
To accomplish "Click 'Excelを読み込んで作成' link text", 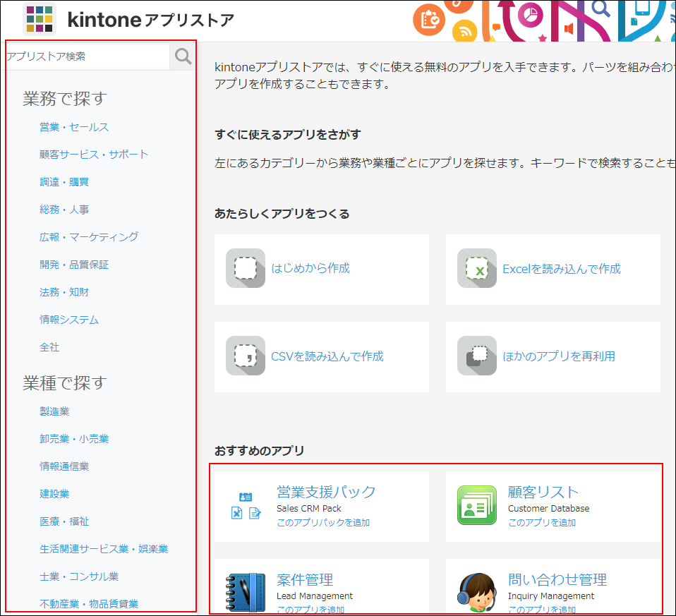I will pyautogui.click(x=562, y=269).
